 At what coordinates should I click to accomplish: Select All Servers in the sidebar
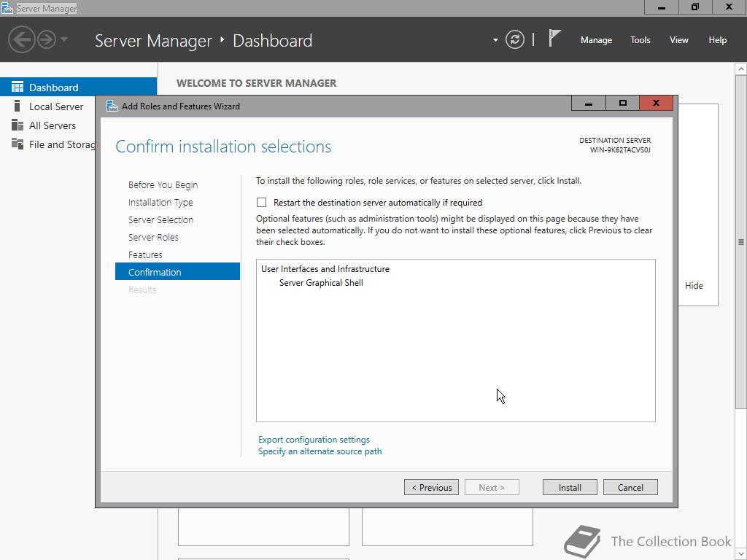tap(53, 125)
